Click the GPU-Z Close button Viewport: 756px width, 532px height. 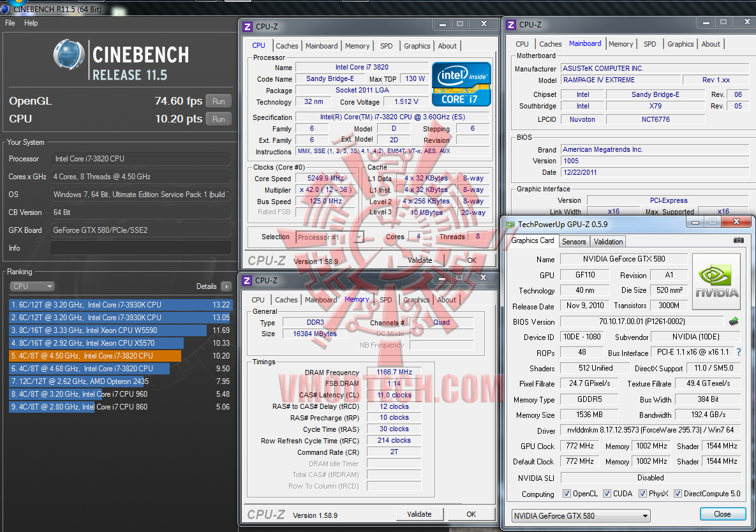[722, 514]
